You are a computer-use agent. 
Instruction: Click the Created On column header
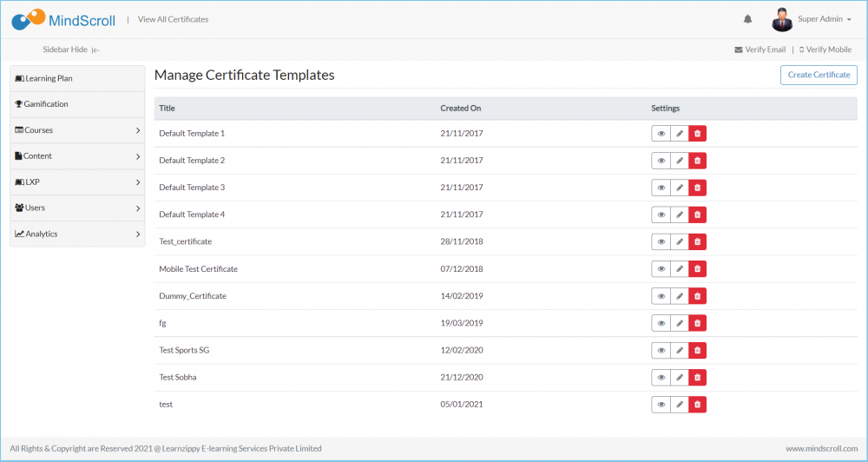pos(461,109)
